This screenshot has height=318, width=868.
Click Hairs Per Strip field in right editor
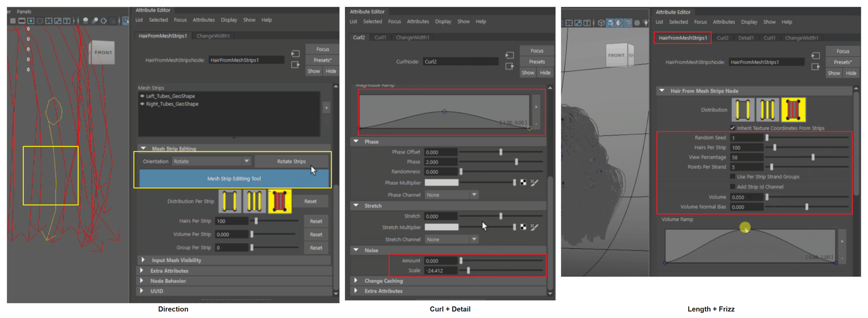747,147
